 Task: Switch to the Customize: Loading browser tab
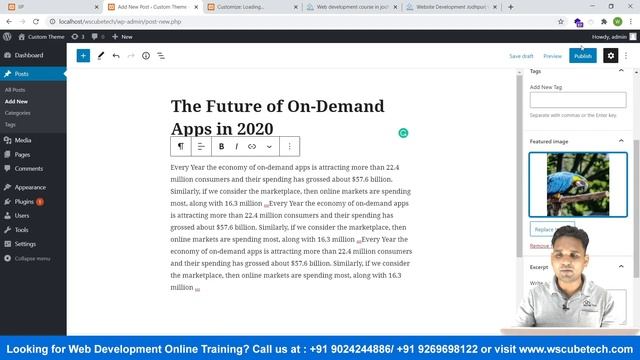click(252, 7)
